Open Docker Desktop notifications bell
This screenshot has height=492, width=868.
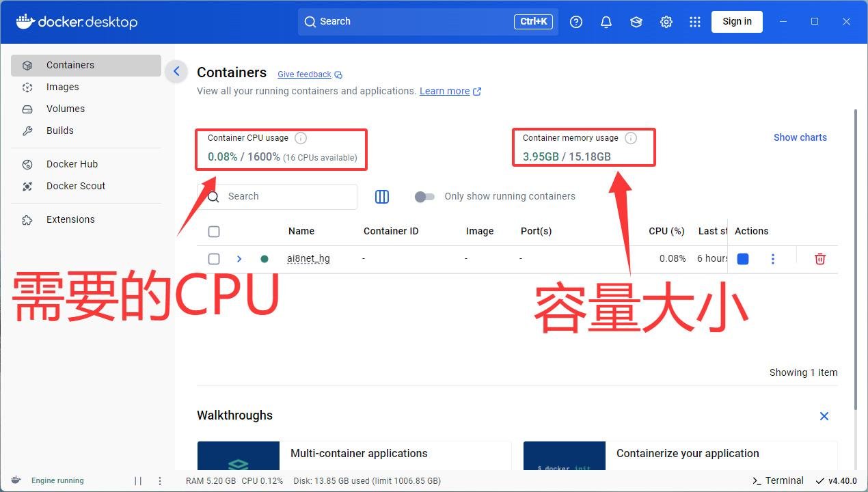click(606, 21)
